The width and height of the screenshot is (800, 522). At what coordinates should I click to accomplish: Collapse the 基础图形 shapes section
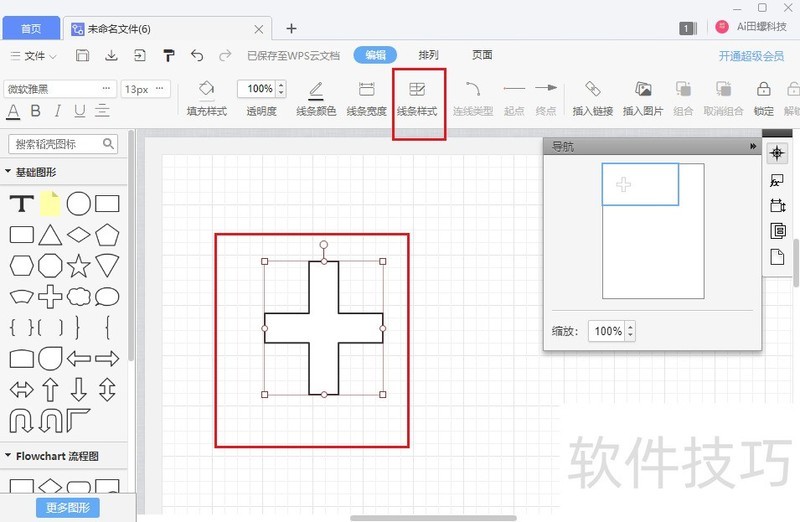[8, 171]
